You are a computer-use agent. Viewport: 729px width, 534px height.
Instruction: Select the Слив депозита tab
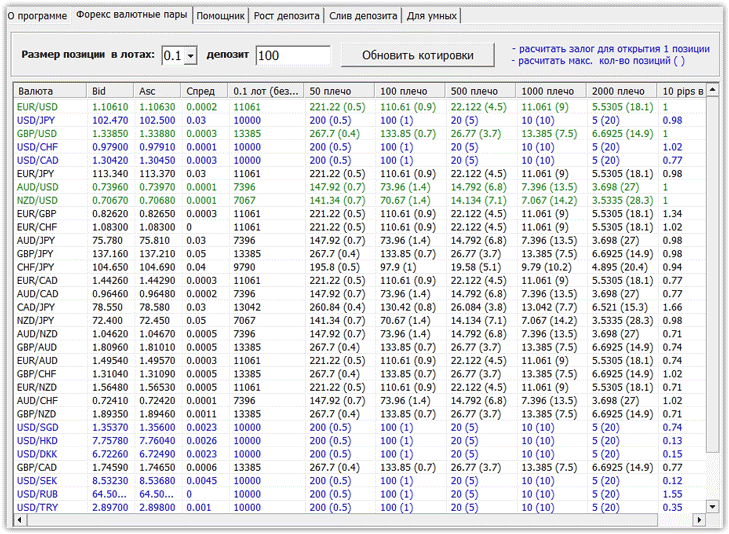tap(362, 16)
